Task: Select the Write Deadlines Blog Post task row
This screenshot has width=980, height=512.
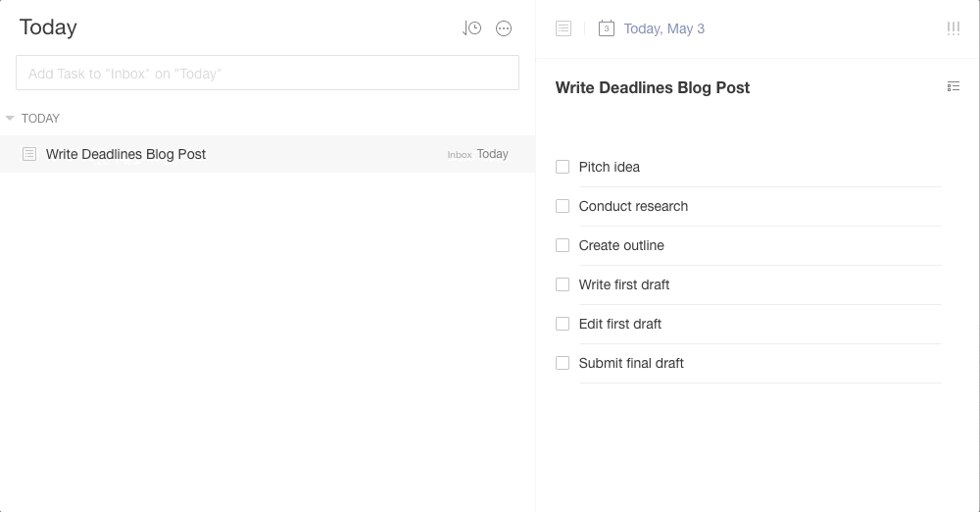Action: point(245,154)
